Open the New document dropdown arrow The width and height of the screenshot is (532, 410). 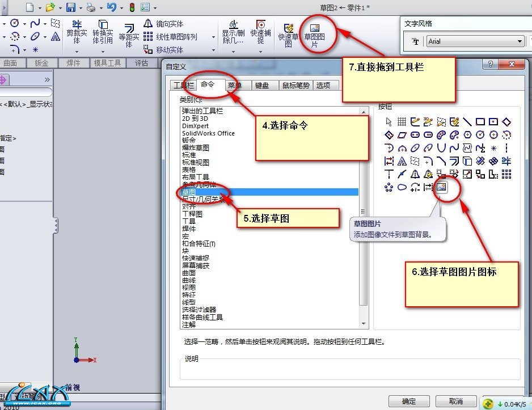40,8
